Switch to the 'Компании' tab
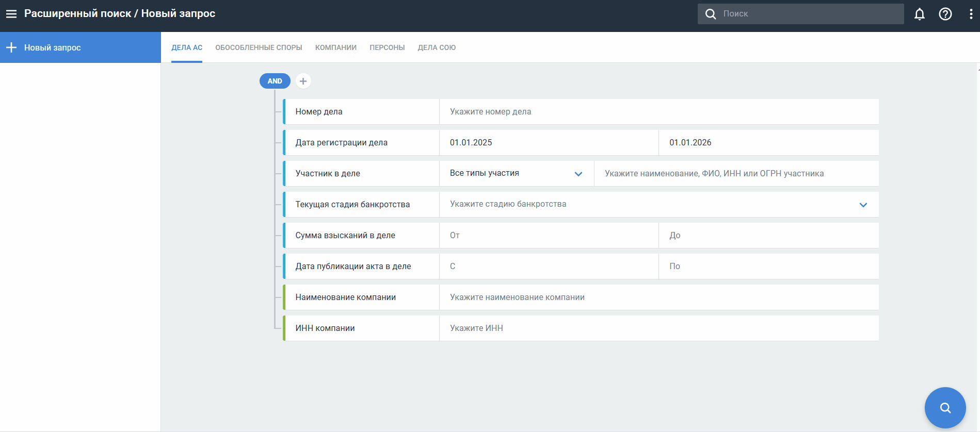Viewport: 980px width, 432px height. 335,47
